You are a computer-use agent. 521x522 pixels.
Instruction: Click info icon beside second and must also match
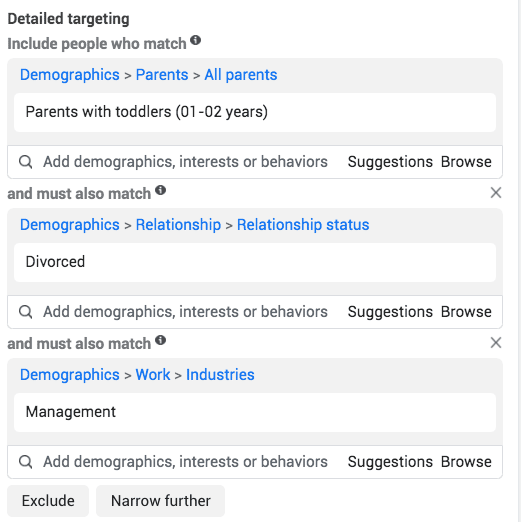(x=160, y=340)
